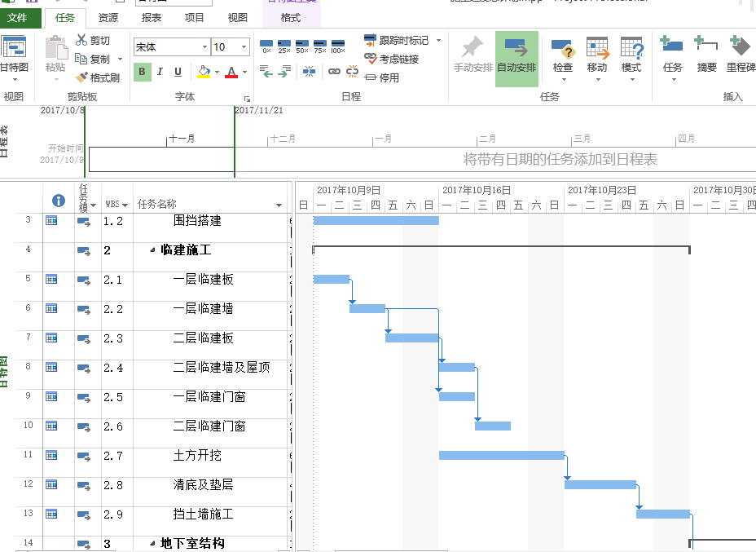Open background color dropdown arrow

click(x=217, y=73)
